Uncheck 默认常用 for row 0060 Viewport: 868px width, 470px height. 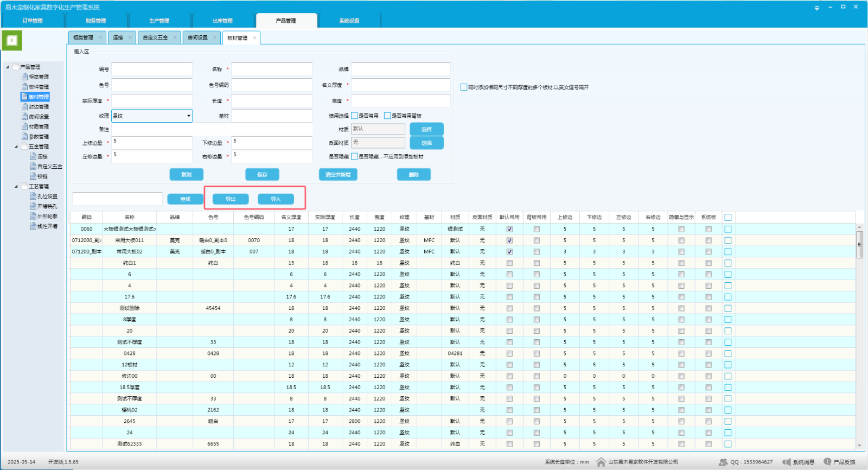tap(509, 229)
